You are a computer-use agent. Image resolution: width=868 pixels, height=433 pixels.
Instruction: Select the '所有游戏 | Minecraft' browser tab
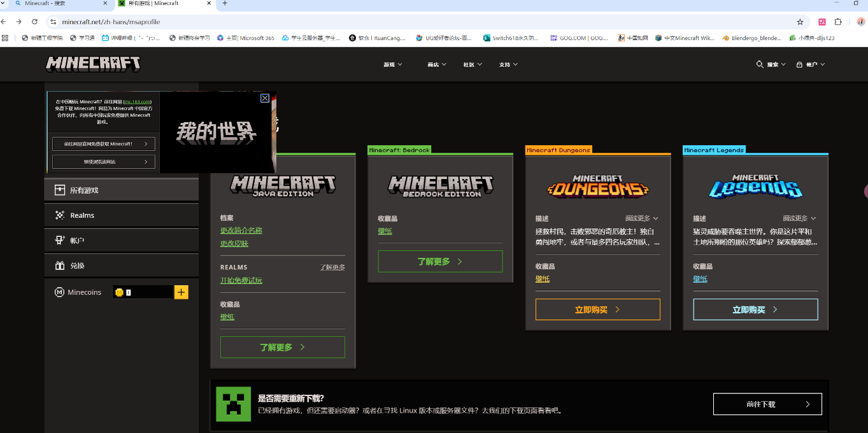[x=164, y=3]
